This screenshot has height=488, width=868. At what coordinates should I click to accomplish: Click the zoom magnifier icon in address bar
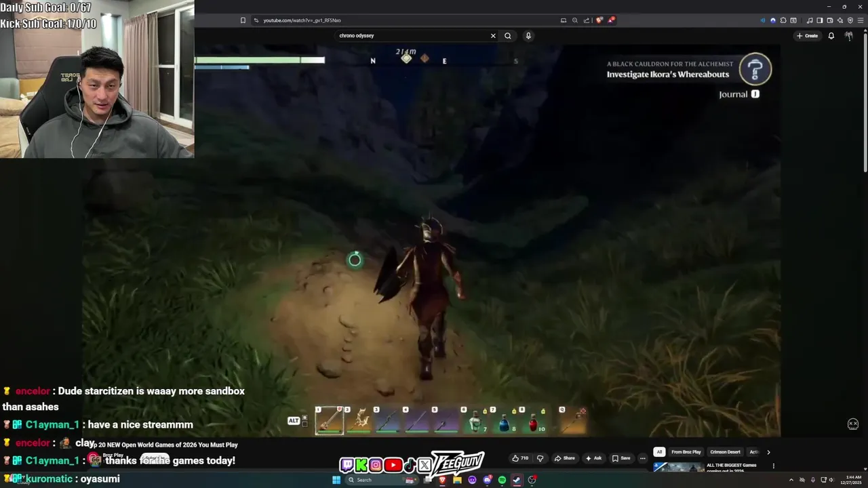575,20
